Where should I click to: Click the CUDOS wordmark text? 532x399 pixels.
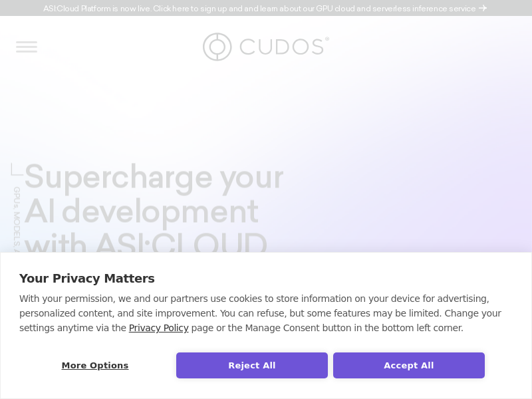coord(281,47)
